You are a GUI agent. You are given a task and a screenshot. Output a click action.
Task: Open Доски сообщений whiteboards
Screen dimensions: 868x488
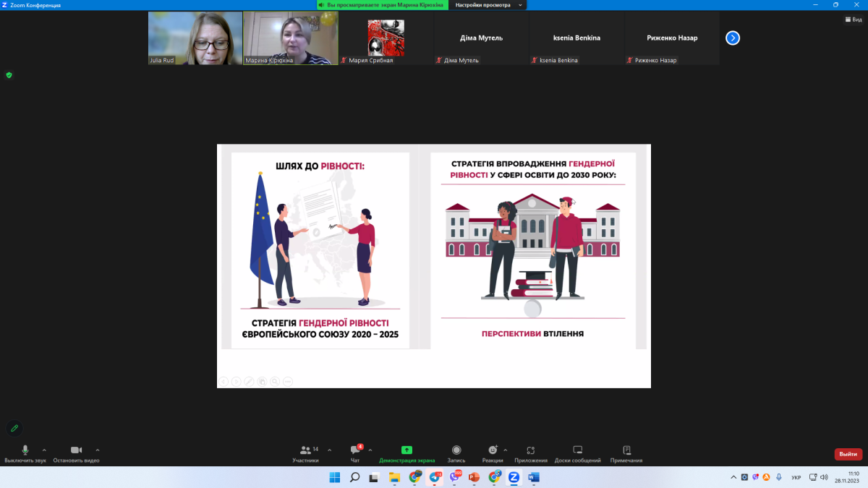577,450
